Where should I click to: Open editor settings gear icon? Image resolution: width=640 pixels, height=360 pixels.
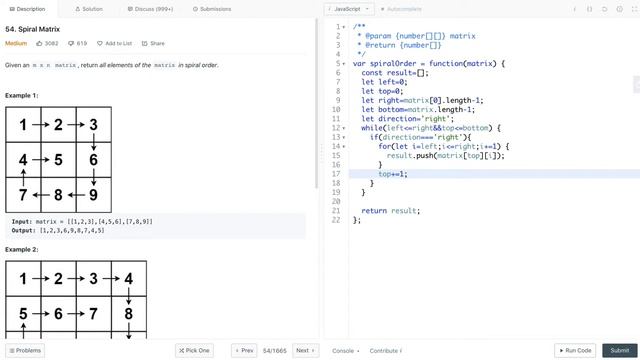tap(620, 9)
